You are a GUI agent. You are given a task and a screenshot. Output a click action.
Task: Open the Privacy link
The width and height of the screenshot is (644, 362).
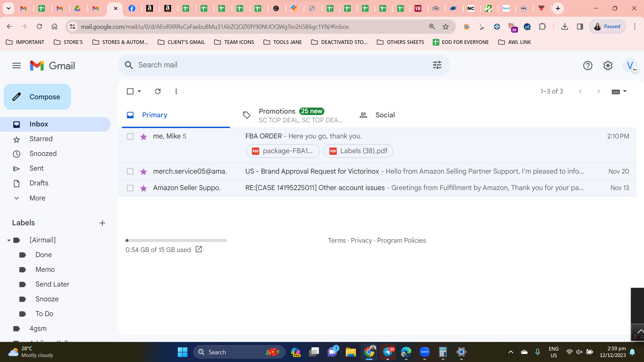click(x=361, y=240)
